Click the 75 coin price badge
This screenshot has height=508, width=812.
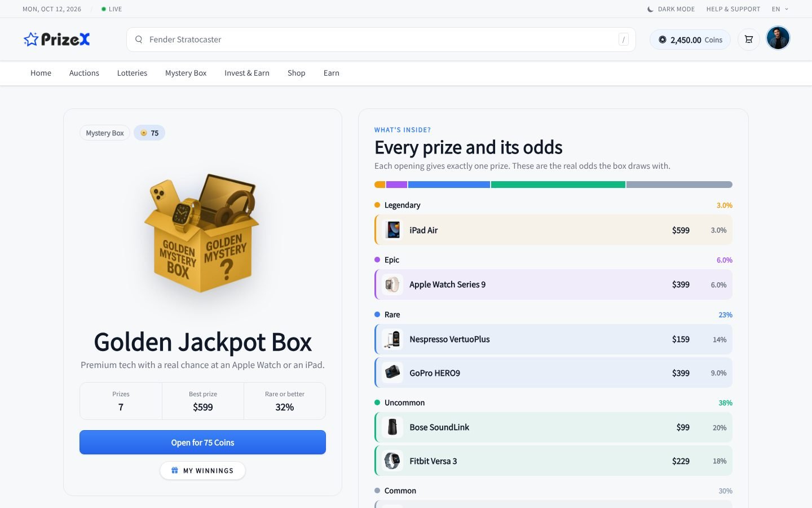149,133
